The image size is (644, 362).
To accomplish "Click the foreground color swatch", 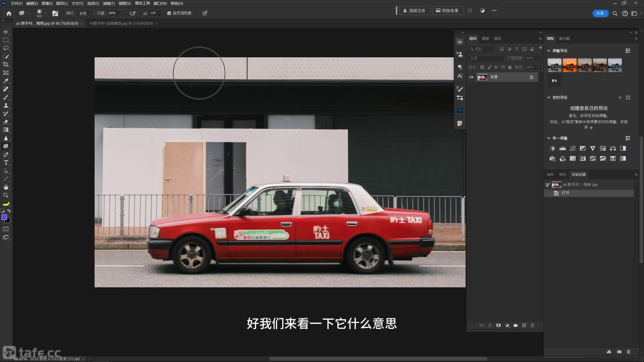I will click(4, 217).
